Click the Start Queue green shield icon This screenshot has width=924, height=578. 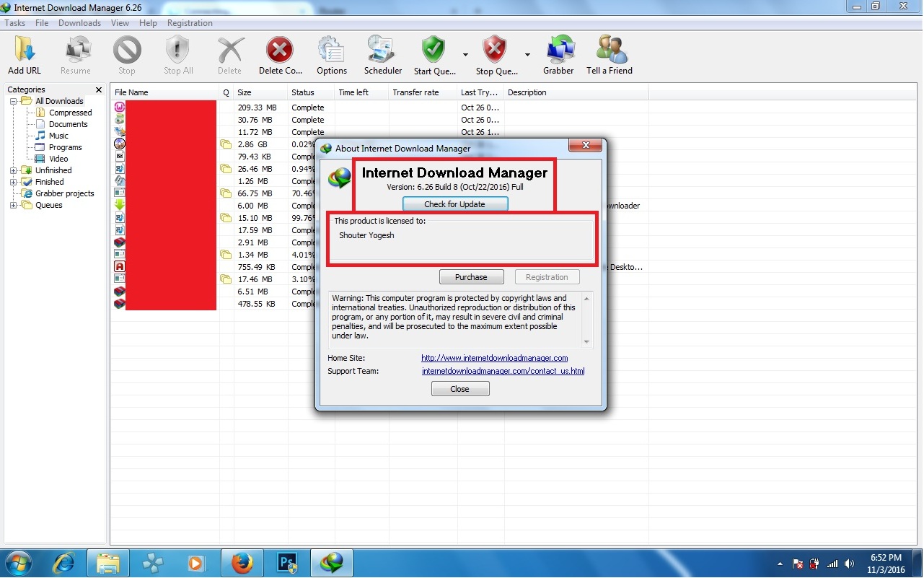[x=434, y=51]
